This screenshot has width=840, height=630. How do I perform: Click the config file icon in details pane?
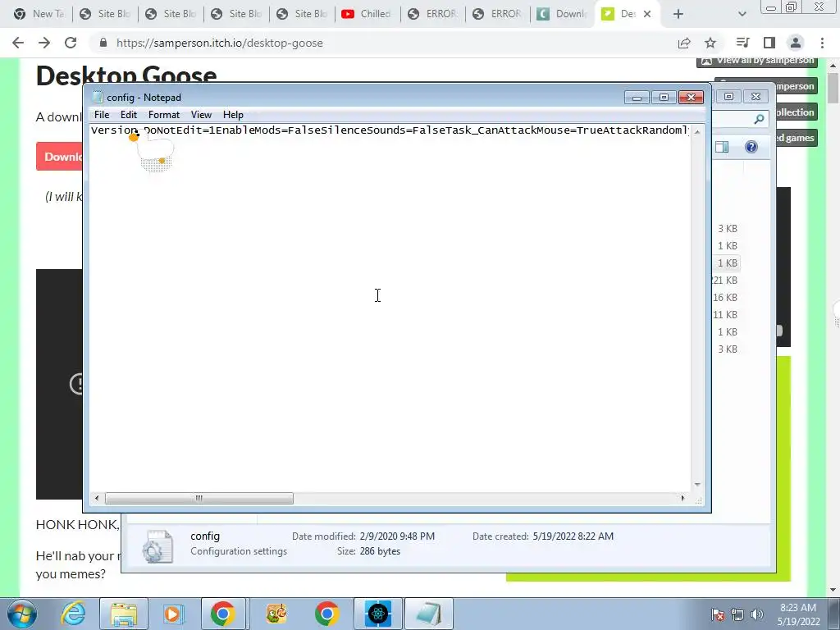157,546
